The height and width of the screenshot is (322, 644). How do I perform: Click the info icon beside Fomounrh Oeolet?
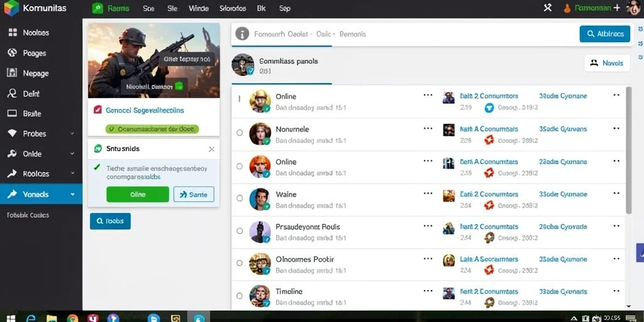pyautogui.click(x=242, y=34)
